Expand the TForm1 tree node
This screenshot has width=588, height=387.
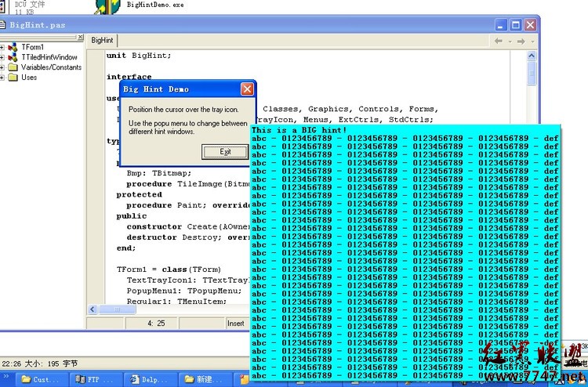2,47
